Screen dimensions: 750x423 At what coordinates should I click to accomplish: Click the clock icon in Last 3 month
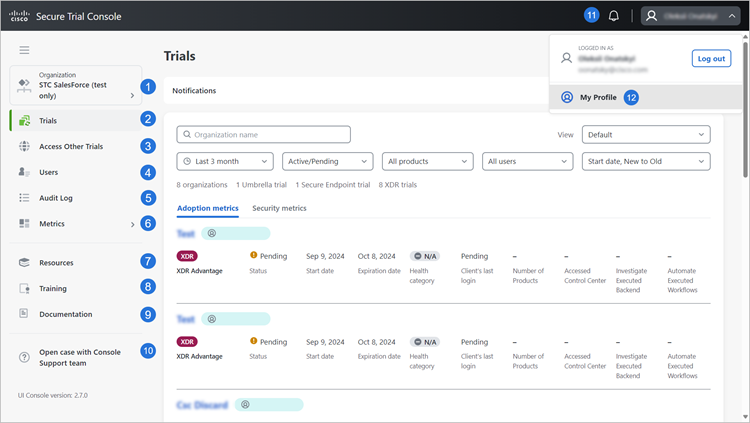point(187,161)
